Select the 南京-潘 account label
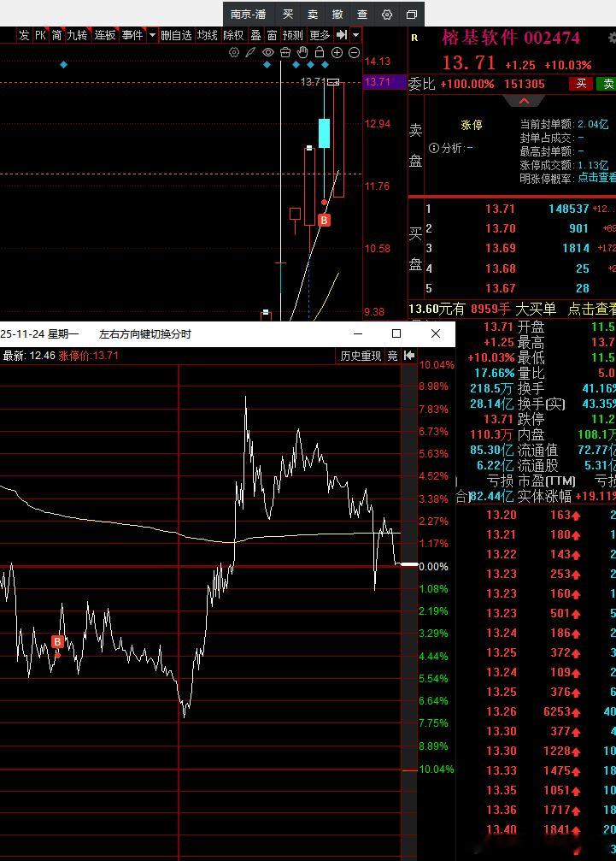 pyautogui.click(x=248, y=15)
